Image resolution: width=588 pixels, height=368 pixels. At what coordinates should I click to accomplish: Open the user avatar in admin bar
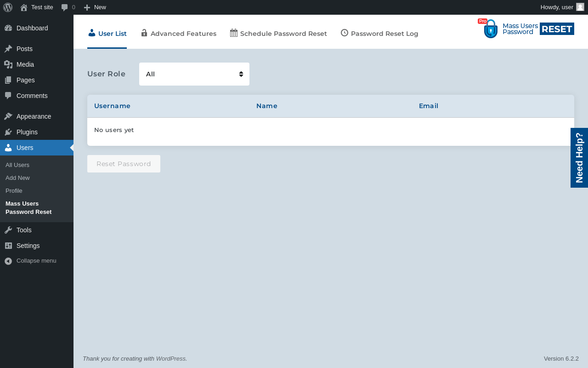click(580, 7)
